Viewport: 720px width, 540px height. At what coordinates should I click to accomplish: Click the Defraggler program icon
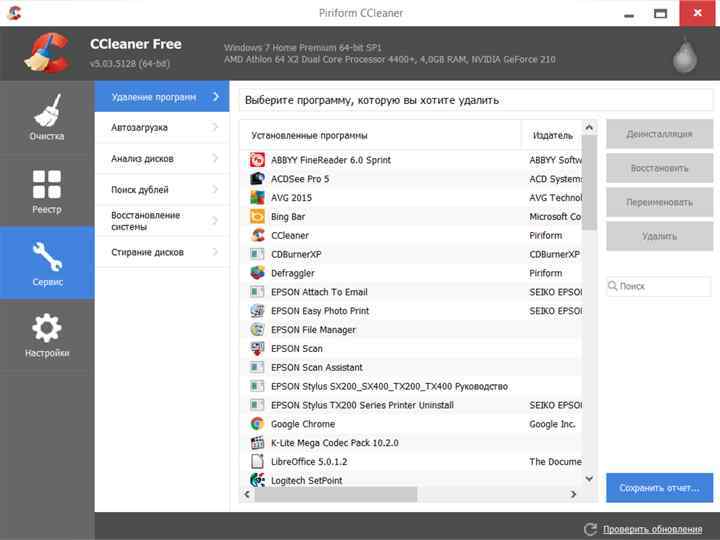[257, 273]
